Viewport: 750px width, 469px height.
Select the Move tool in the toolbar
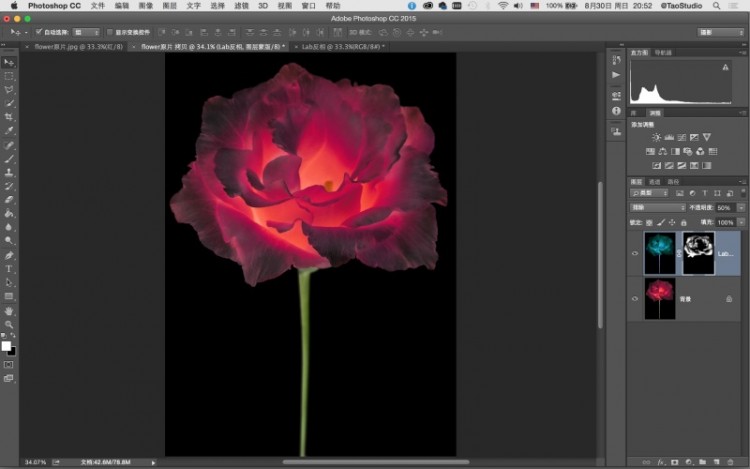click(x=9, y=62)
